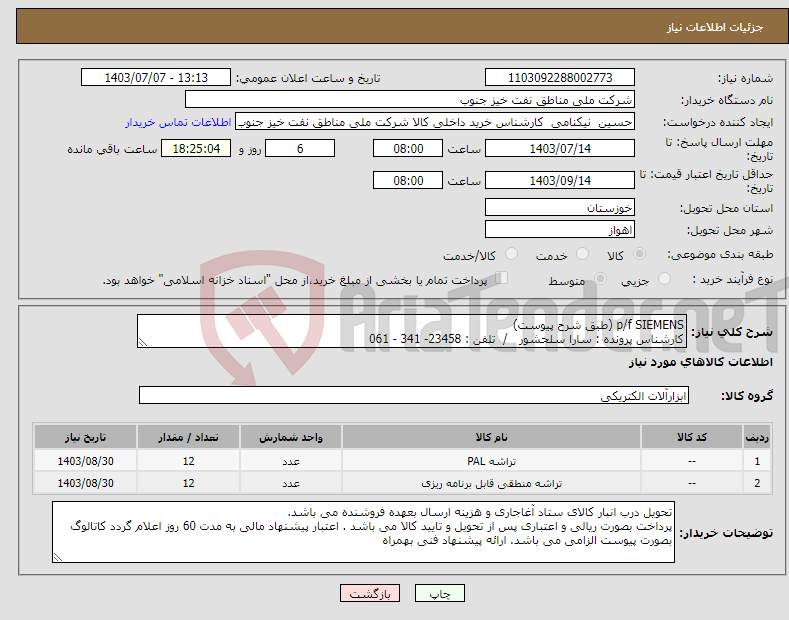The height and width of the screenshot is (620, 789).
Task: Click the general description text area p/f SIEMENS
Action: pos(412,332)
